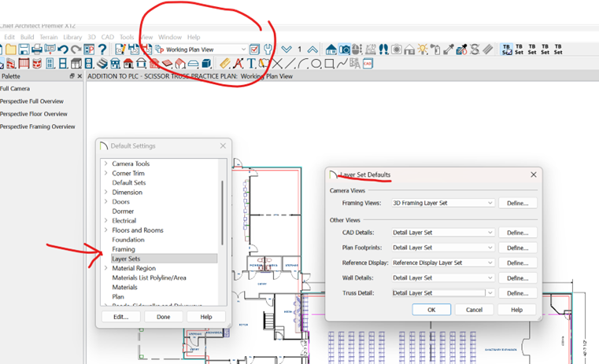Open the Library menu
This screenshot has height=364, width=599.
pos(72,37)
